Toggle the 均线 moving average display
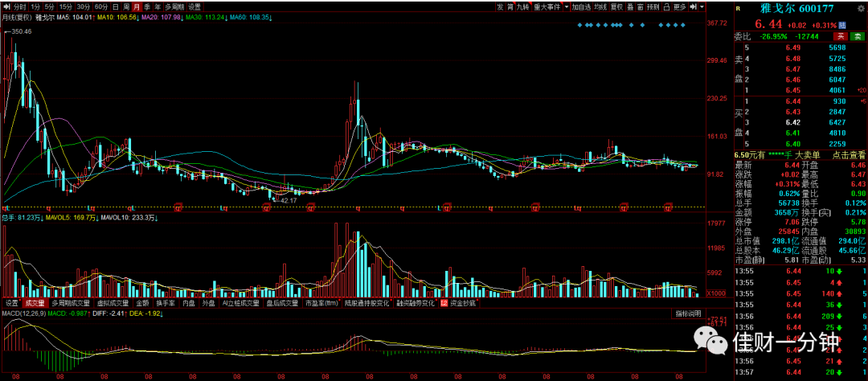The width and height of the screenshot is (868, 381). 600,7
